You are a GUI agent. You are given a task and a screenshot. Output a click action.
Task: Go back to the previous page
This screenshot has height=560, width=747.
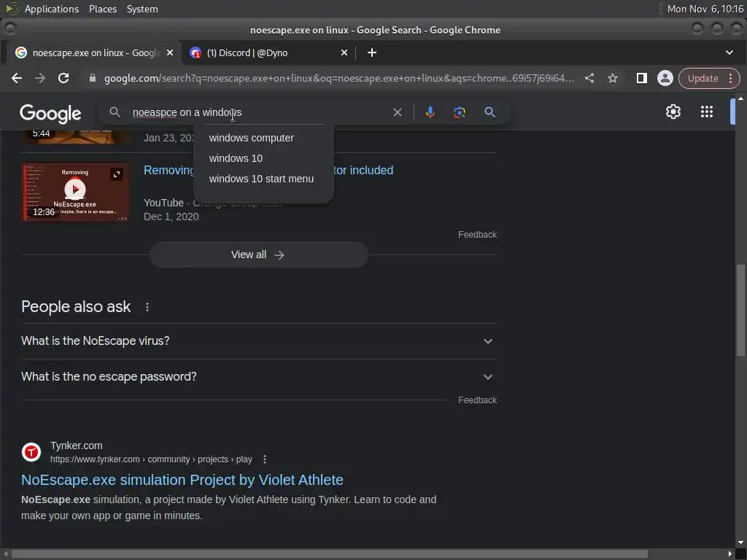(17, 78)
